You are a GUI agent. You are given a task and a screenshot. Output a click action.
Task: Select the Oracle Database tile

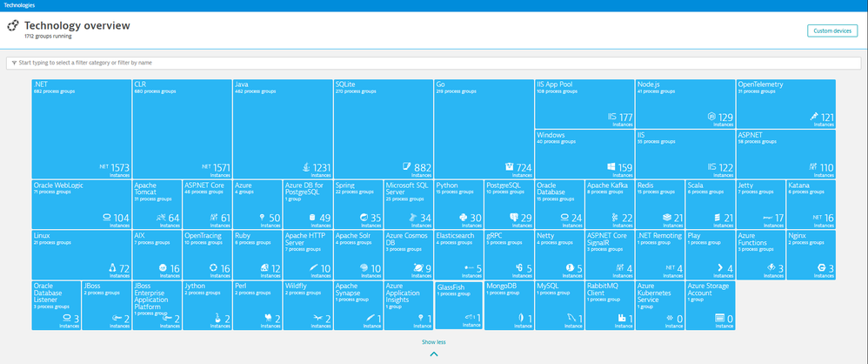[x=559, y=205]
